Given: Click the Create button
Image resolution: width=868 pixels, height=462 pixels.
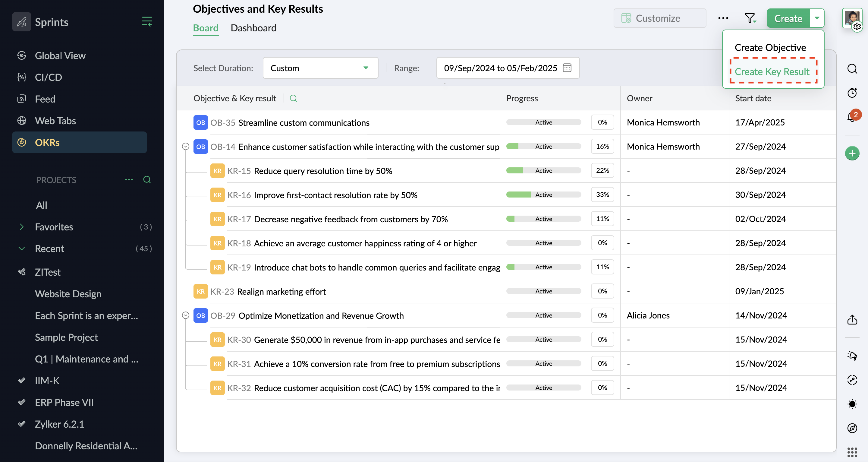Looking at the screenshot, I should 788,18.
